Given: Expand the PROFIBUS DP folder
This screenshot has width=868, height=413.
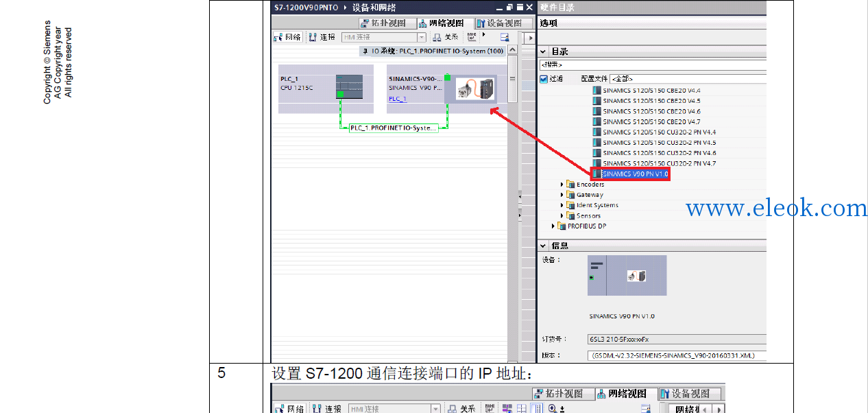Looking at the screenshot, I should click(x=554, y=226).
